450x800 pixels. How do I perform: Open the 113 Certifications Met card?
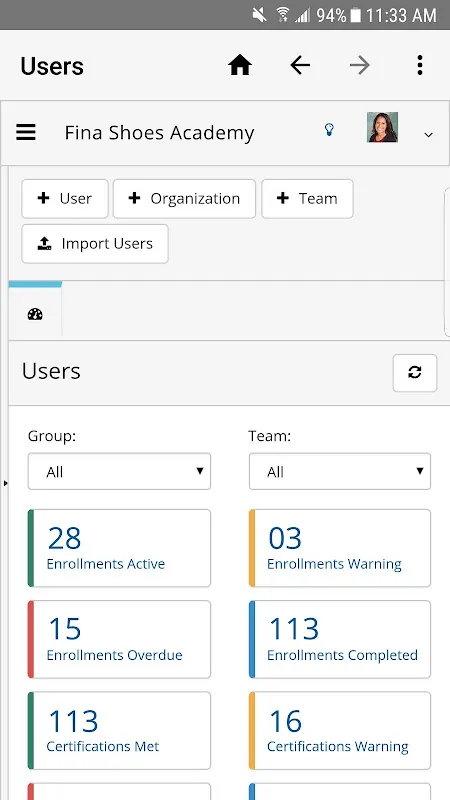click(119, 731)
